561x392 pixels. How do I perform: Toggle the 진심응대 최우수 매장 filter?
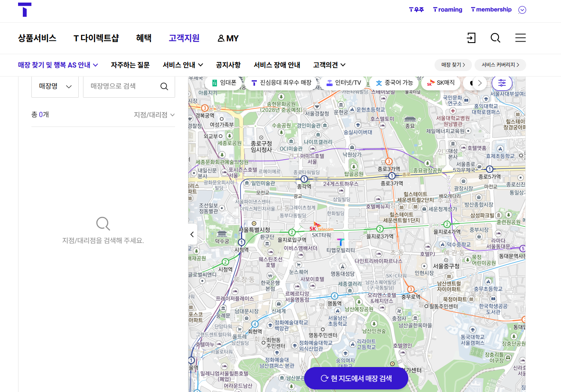pyautogui.click(x=281, y=83)
